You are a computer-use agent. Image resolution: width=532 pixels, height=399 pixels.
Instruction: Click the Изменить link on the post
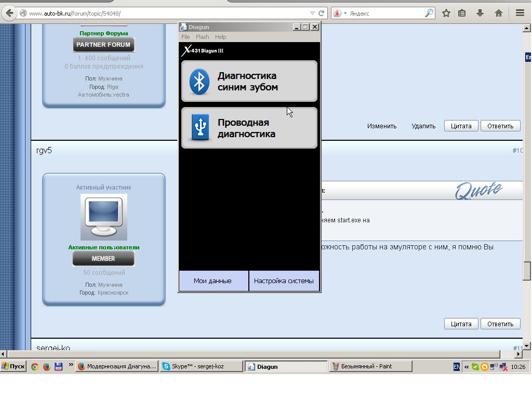pos(382,126)
